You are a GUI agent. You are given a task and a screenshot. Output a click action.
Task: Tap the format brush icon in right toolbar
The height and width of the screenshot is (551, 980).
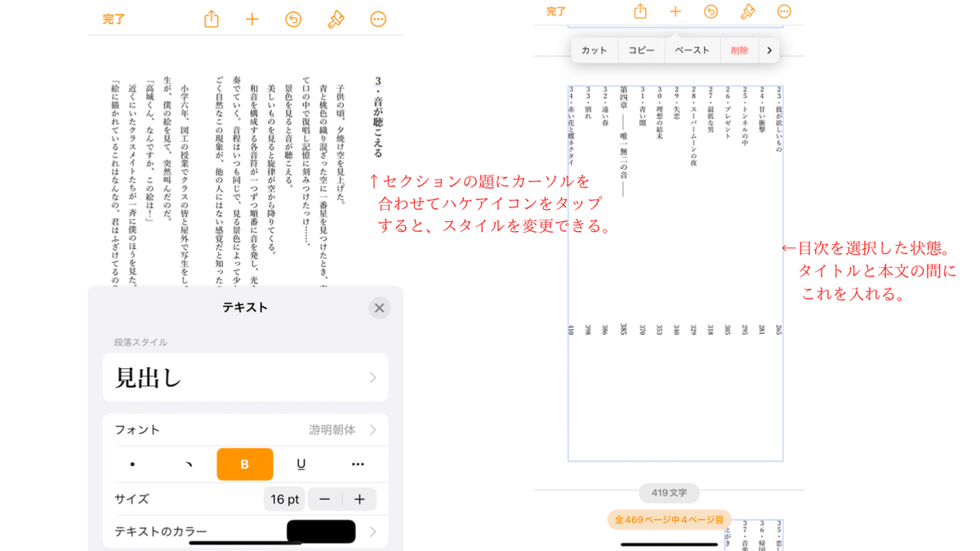pyautogui.click(x=747, y=11)
